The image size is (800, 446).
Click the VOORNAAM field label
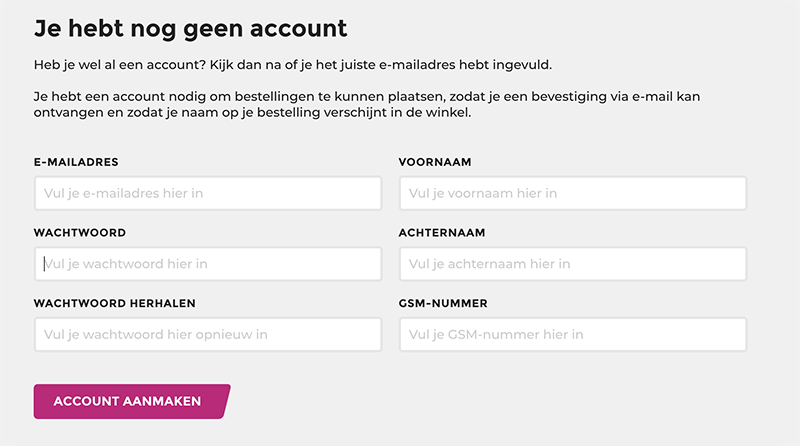(x=434, y=162)
